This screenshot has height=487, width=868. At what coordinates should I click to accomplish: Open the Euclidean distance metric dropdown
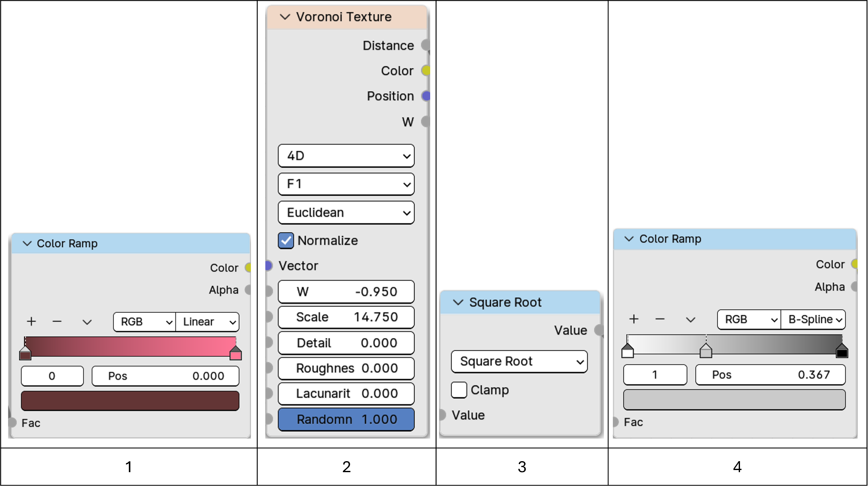(x=346, y=213)
